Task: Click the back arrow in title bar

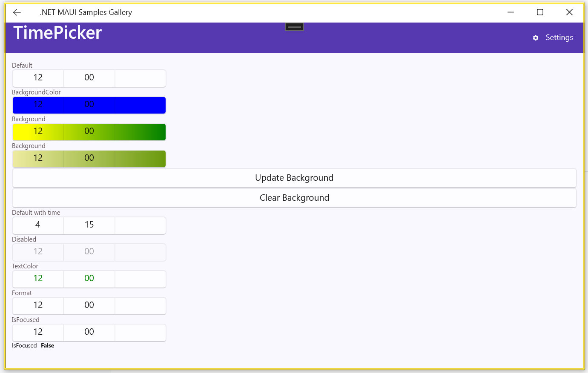Action: pyautogui.click(x=17, y=12)
